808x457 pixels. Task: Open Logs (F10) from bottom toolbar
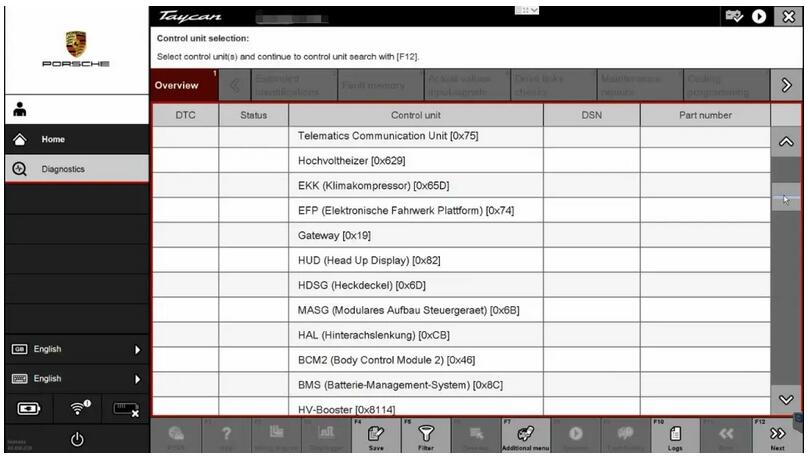click(675, 436)
